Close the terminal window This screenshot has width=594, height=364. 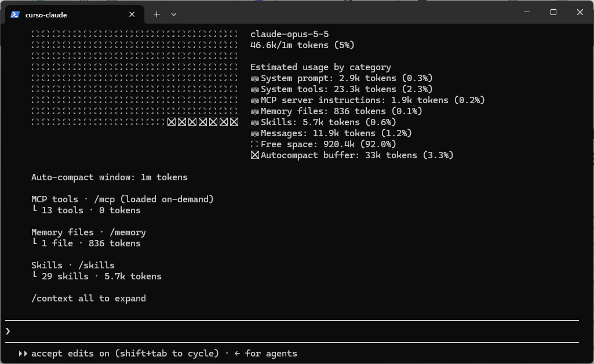[580, 12]
